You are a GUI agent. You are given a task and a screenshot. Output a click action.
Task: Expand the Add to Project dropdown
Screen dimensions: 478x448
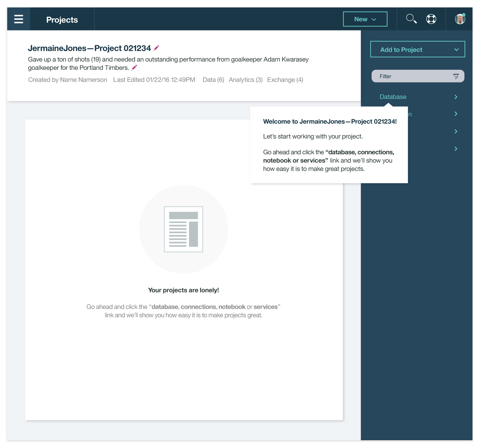418,49
